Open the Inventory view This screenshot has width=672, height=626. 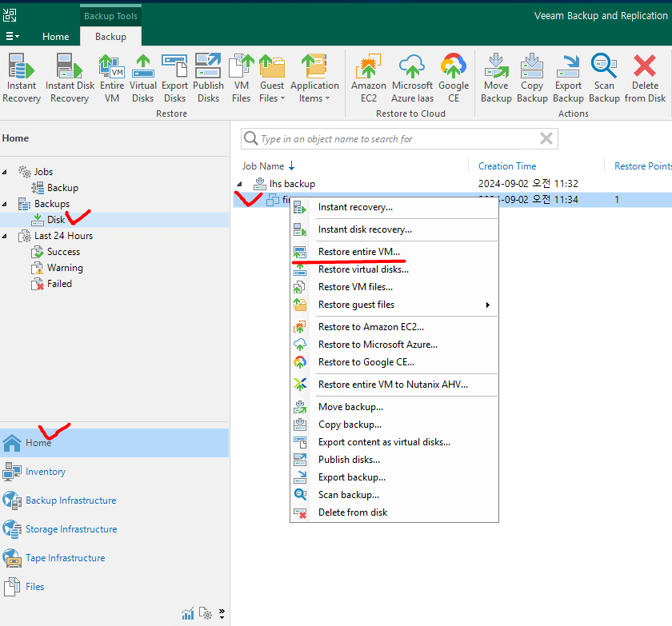(114, 472)
